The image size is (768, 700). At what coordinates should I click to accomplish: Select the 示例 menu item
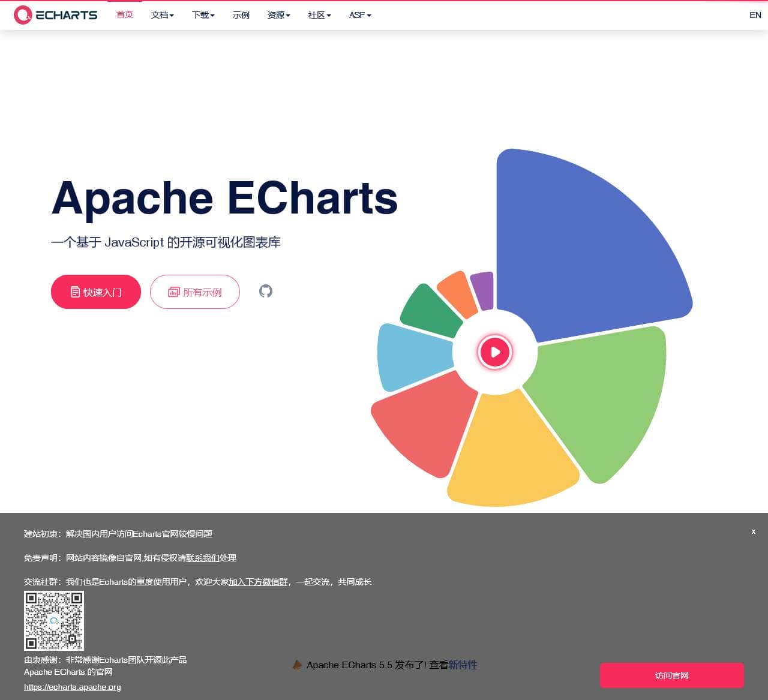[x=241, y=15]
